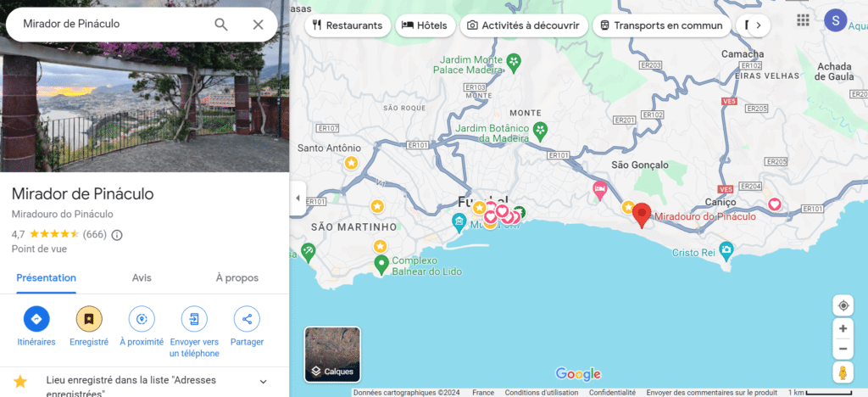Click the São Gonçalo map label
This screenshot has height=397, width=868.
(x=640, y=165)
